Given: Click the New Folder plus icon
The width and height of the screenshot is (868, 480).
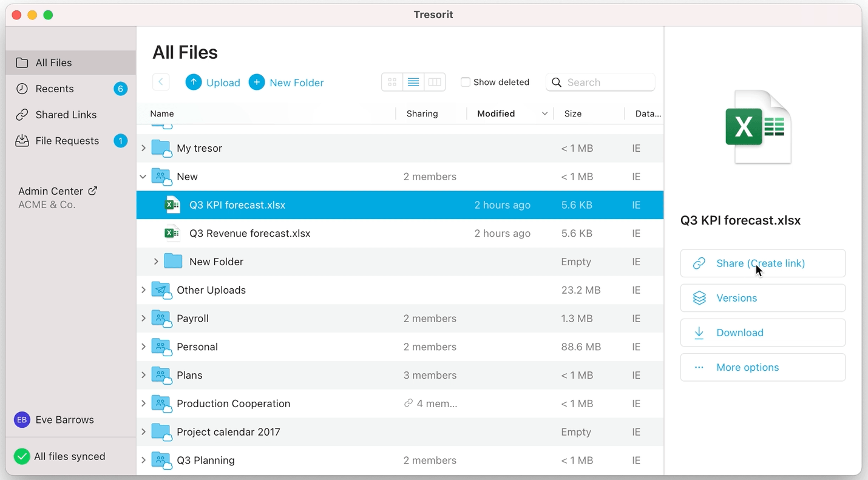Looking at the screenshot, I should click(x=257, y=82).
